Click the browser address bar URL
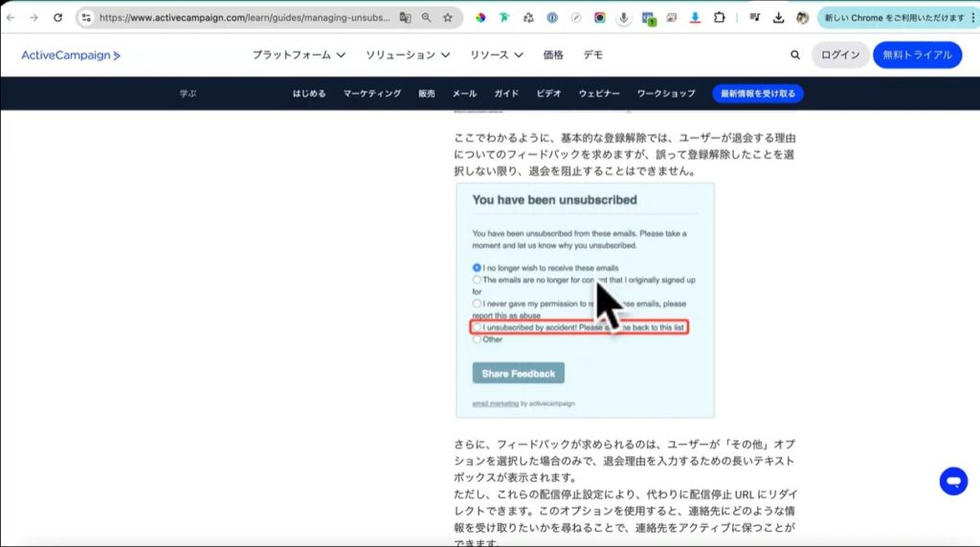980x547 pixels. pos(239,17)
